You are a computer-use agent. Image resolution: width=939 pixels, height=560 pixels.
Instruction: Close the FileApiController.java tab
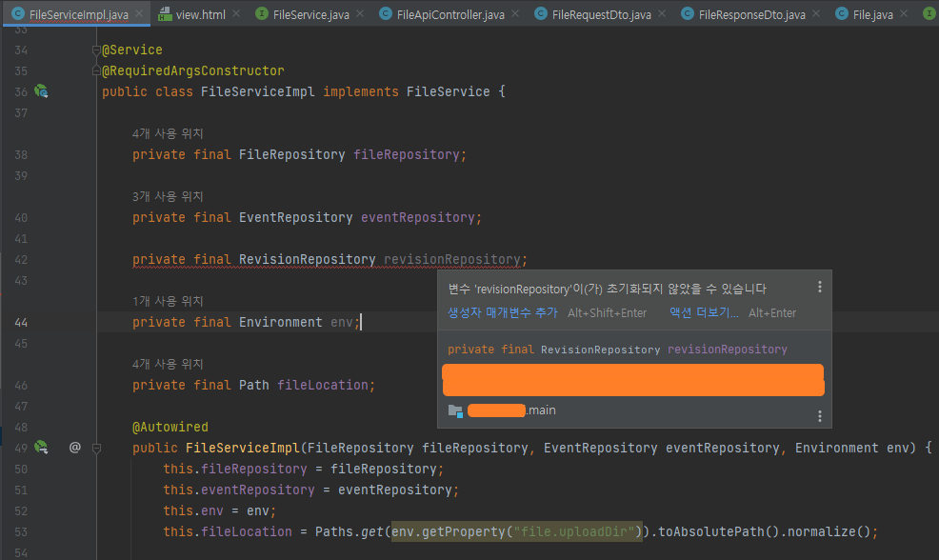(515, 13)
